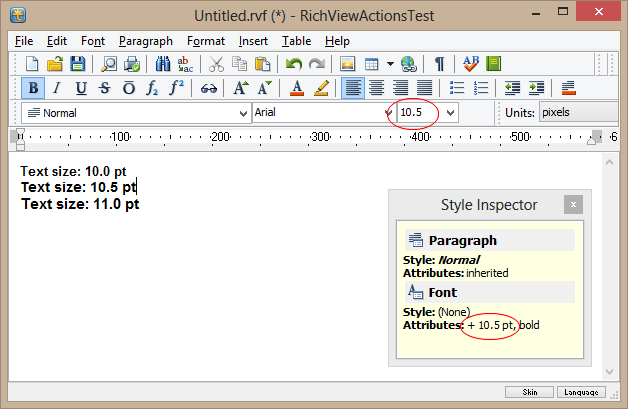
Task: Toggle Bold formatting button
Action: coord(35,88)
